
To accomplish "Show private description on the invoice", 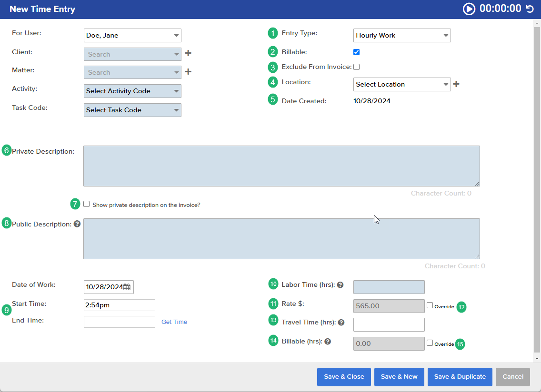I will point(86,204).
